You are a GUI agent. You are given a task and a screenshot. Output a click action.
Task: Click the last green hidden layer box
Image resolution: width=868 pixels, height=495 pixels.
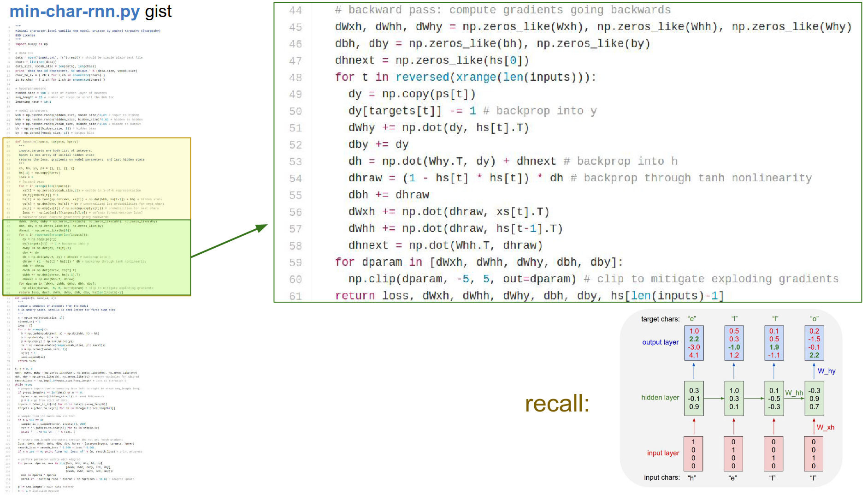pos(814,399)
